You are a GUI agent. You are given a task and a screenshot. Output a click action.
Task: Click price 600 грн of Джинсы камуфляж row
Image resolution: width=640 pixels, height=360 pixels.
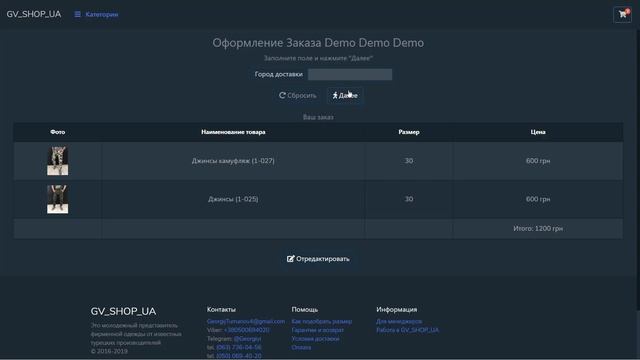point(538,161)
